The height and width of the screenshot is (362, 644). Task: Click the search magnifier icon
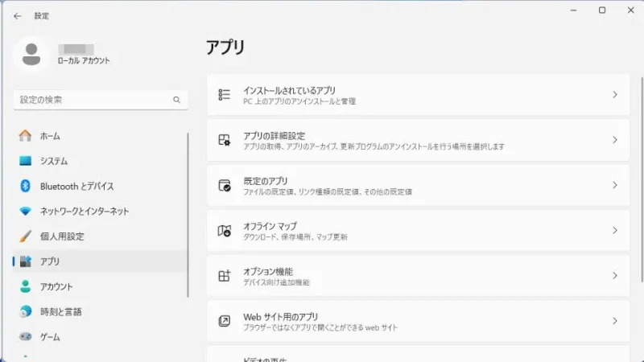(176, 101)
